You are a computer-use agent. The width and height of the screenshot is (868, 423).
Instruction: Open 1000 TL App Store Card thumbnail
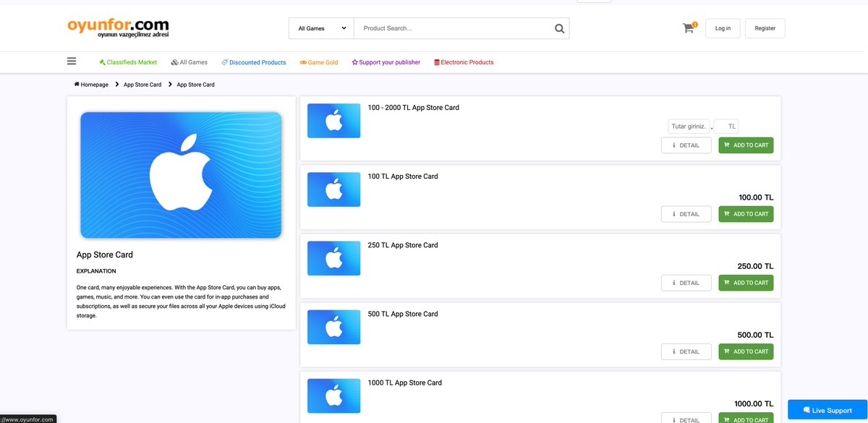click(x=333, y=396)
